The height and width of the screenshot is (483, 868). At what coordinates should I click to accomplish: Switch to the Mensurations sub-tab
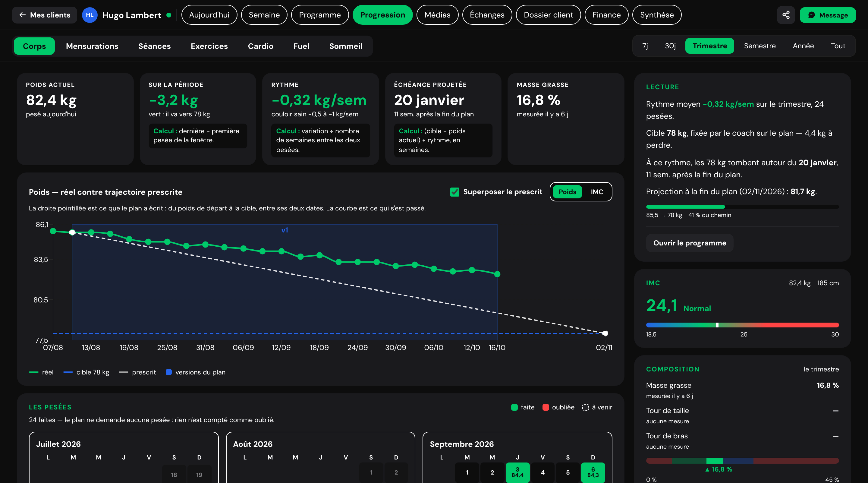[92, 46]
